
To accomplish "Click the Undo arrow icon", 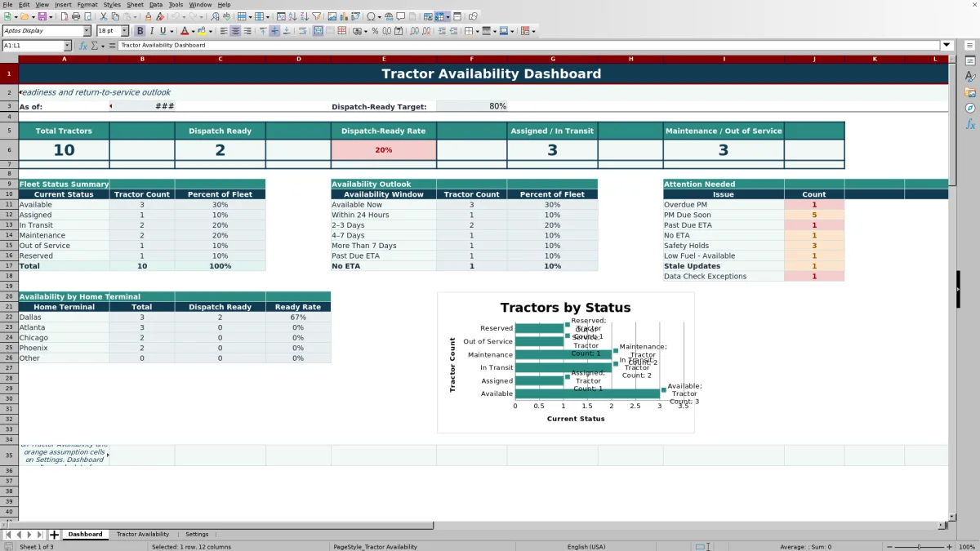I will pyautogui.click(x=175, y=16).
